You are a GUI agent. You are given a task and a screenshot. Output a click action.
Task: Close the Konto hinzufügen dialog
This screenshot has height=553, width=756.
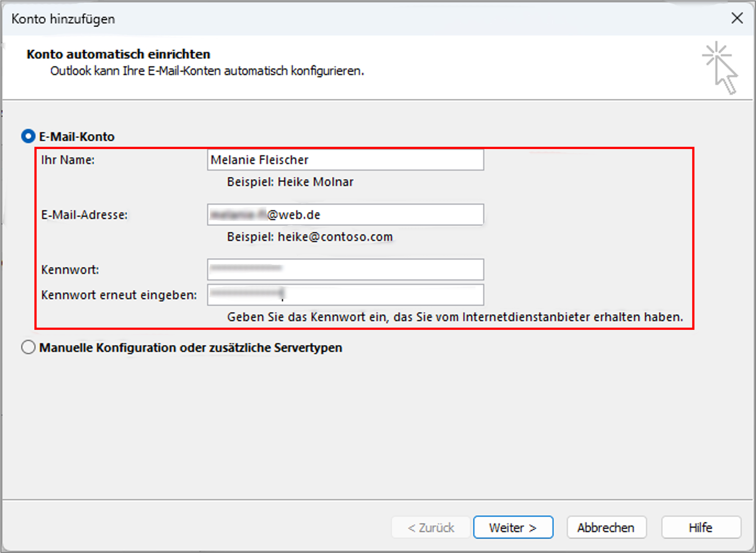point(737,18)
